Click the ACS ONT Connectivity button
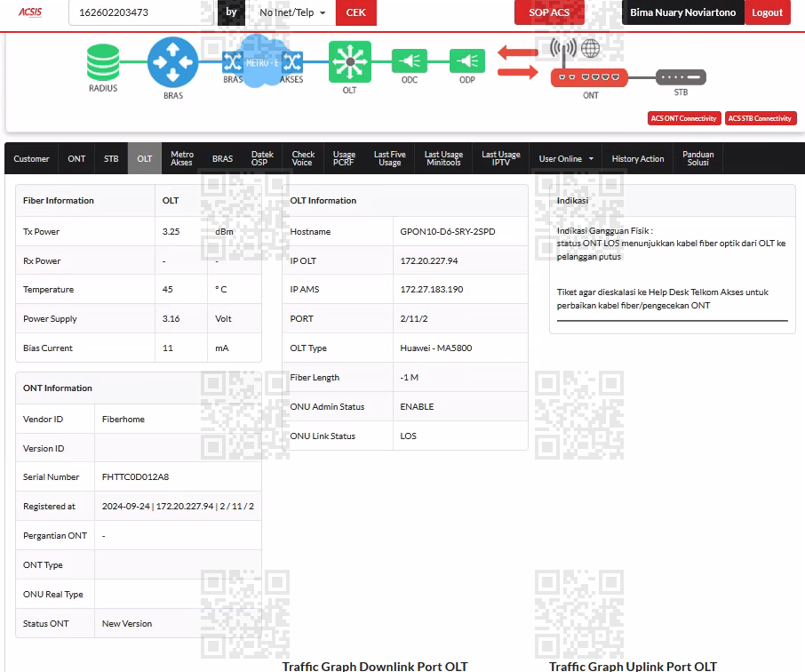The height and width of the screenshot is (672, 805). tap(684, 118)
